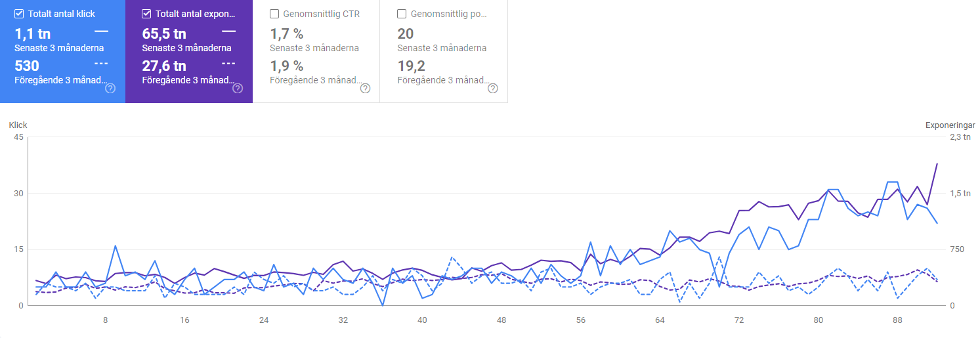
Task: Click the 1,1 tn clicks total
Action: pyautogui.click(x=32, y=34)
